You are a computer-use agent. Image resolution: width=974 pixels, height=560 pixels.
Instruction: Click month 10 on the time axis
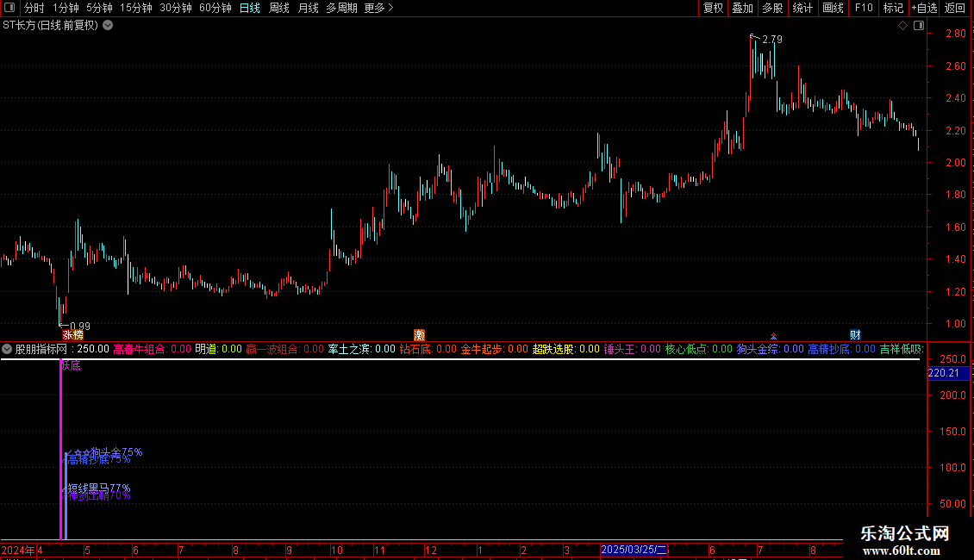point(337,551)
